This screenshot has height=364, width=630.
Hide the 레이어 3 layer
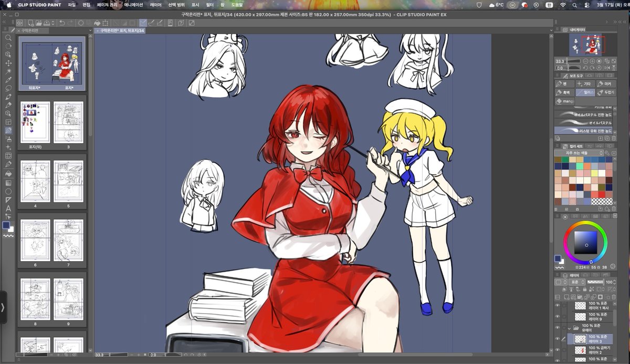tap(557, 338)
